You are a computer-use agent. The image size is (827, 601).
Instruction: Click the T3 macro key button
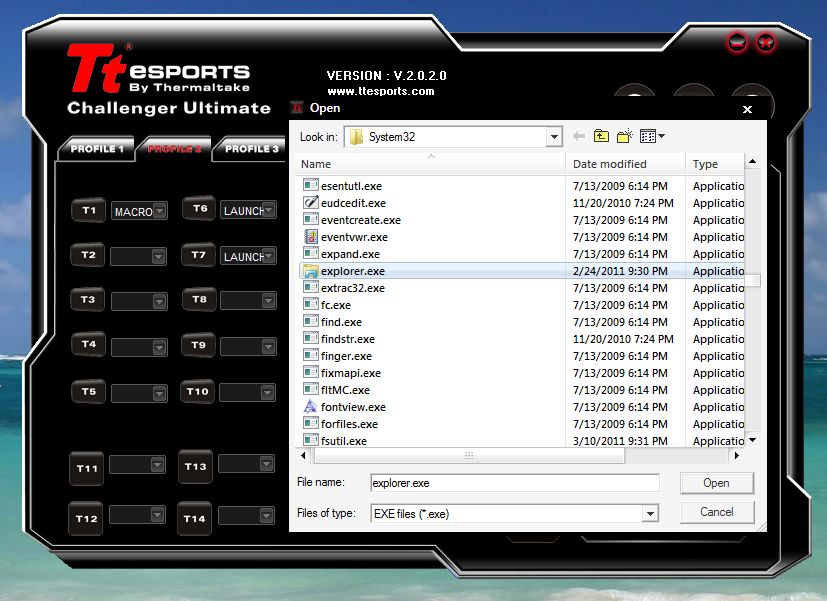(89, 299)
